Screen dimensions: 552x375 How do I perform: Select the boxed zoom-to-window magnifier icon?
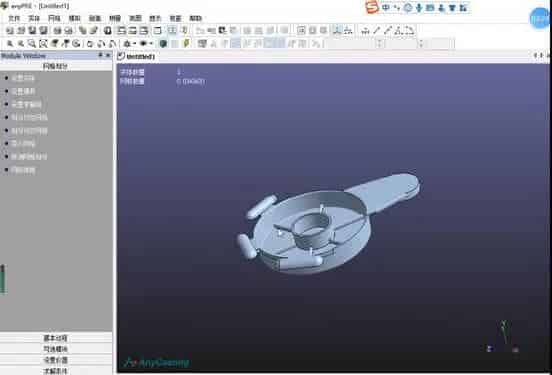(43, 44)
